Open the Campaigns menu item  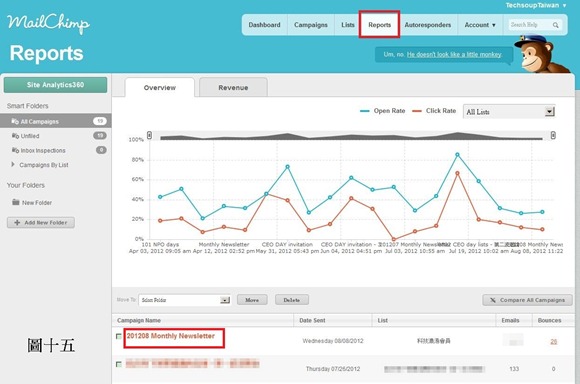coord(311,25)
